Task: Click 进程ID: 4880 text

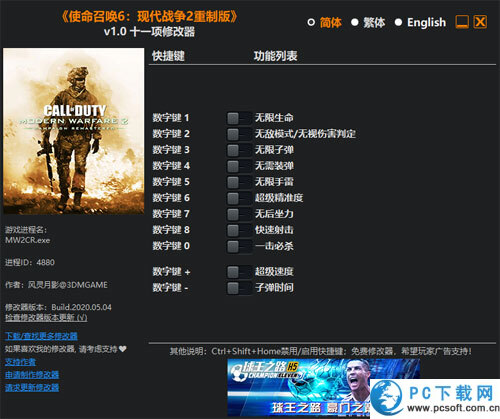Action: pyautogui.click(x=30, y=263)
